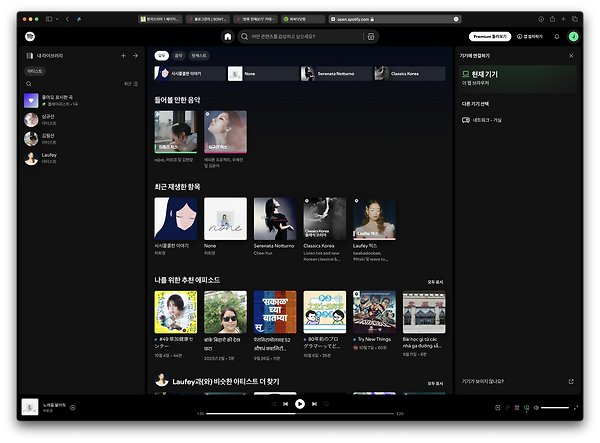This screenshot has width=600, height=443.
Task: Show Safari tab overview icon
Action: tap(575, 19)
